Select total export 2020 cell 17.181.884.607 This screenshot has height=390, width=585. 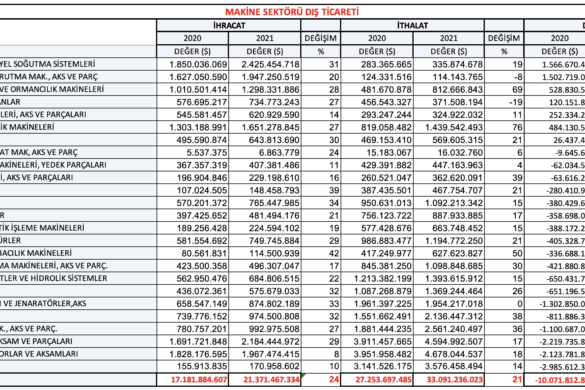tap(193, 380)
